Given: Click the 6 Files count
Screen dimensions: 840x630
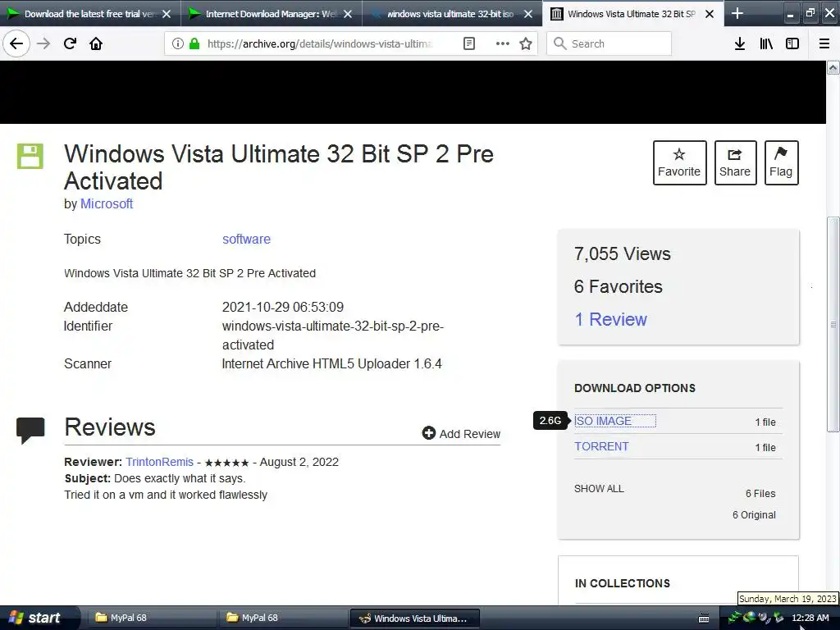Looking at the screenshot, I should tap(760, 493).
